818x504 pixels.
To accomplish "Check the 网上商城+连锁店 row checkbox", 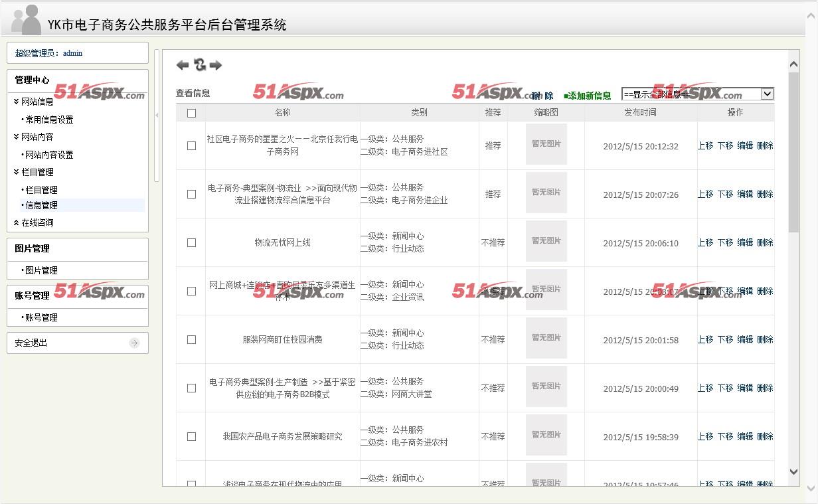I will pyautogui.click(x=191, y=291).
